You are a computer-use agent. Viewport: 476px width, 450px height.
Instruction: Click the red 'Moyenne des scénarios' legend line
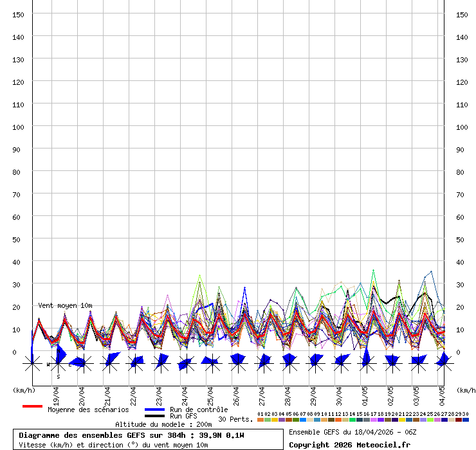point(32,406)
